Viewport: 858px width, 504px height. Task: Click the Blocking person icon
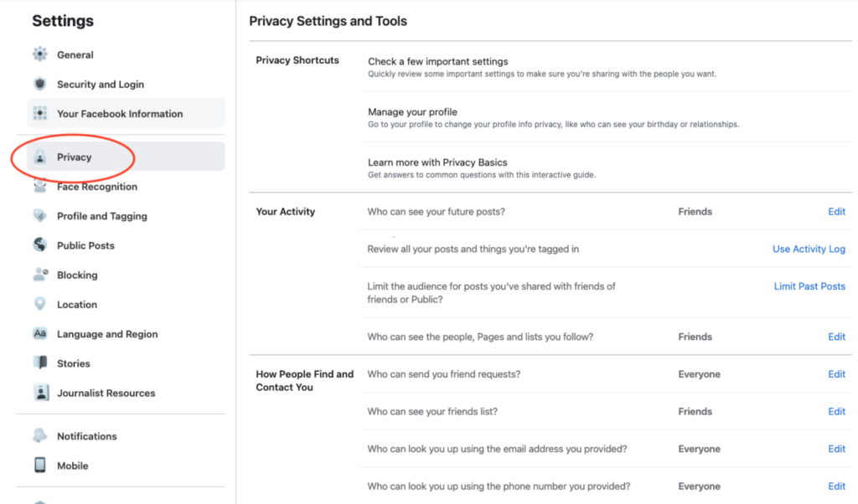pos(40,275)
